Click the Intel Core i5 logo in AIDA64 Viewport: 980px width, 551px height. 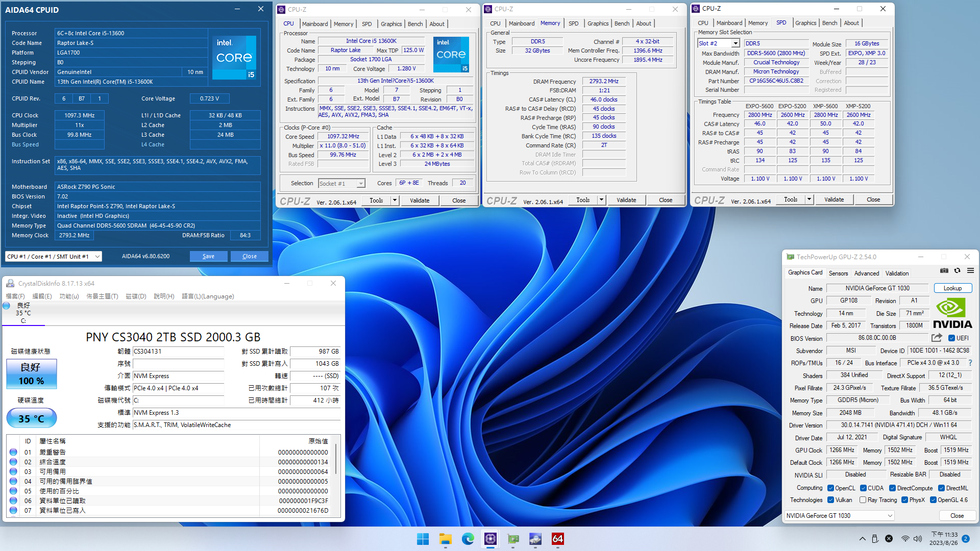234,57
